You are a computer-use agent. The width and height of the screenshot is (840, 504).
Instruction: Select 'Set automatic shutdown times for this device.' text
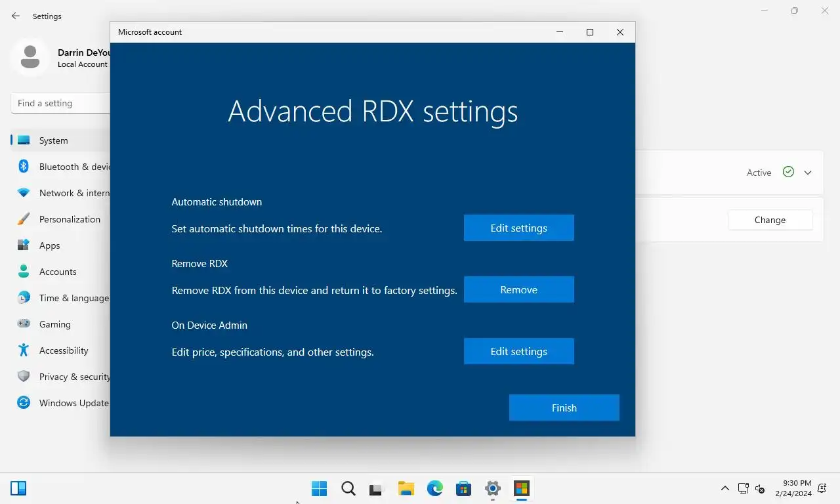point(277,229)
